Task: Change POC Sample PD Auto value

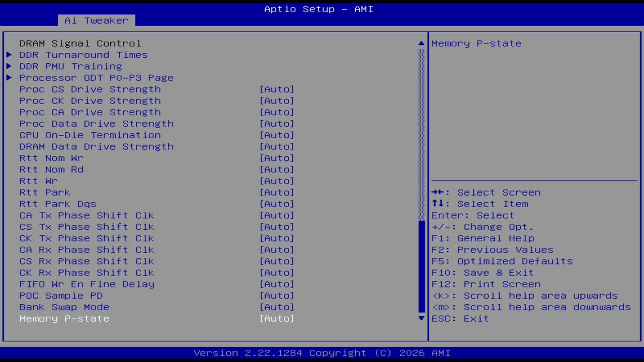Action: [277, 296]
